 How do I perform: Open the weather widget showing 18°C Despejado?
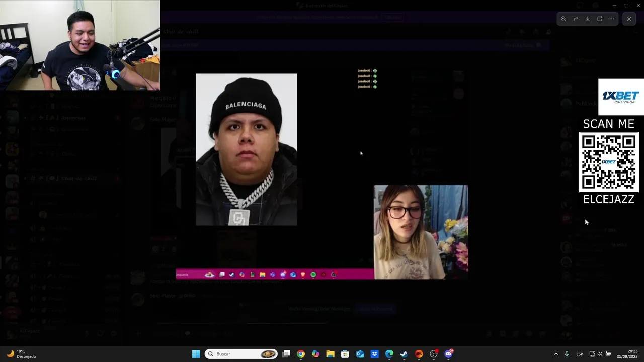21,354
